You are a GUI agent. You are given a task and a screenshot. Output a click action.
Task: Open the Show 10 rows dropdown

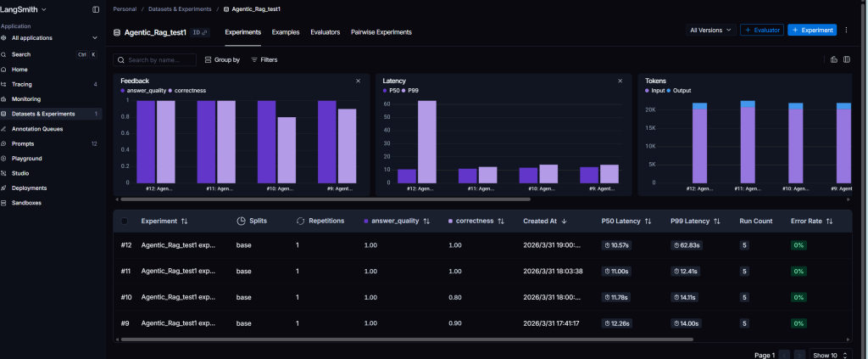tap(831, 355)
